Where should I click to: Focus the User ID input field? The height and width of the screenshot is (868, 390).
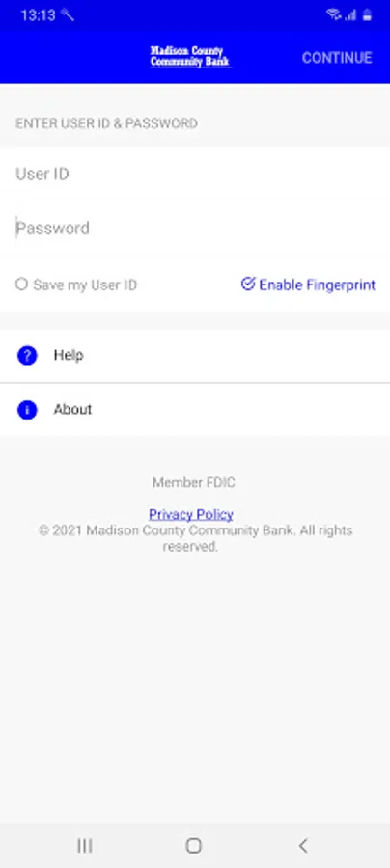pyautogui.click(x=195, y=174)
